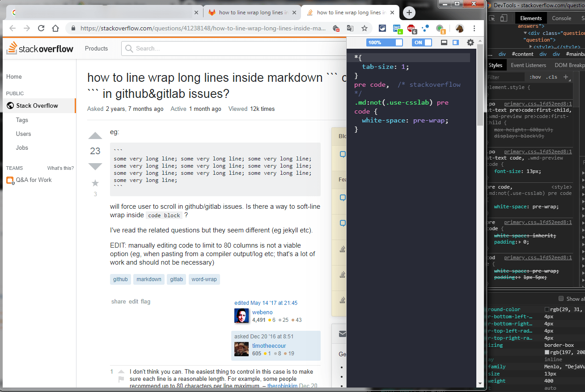Click the github tag
Image resolution: width=585 pixels, height=392 pixels.
tap(120, 279)
